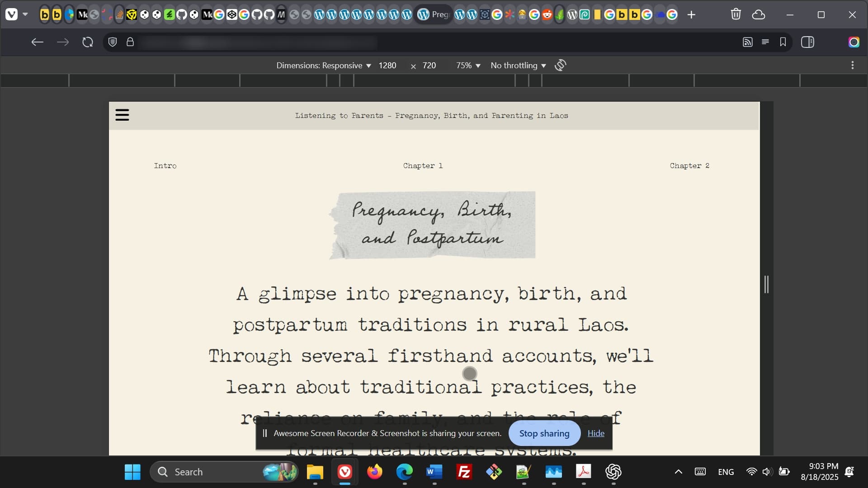The height and width of the screenshot is (488, 868).
Task: Bookmark the current page
Action: 783,42
